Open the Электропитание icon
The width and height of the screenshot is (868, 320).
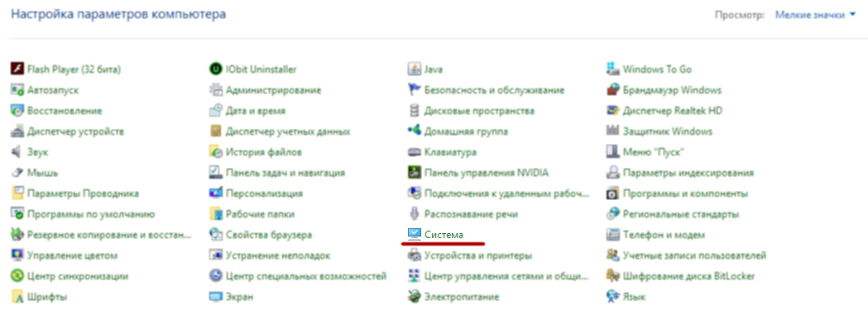pos(414,297)
